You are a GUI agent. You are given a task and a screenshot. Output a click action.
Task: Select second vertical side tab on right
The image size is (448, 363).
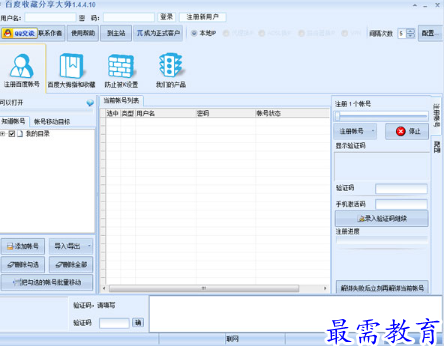(x=436, y=147)
